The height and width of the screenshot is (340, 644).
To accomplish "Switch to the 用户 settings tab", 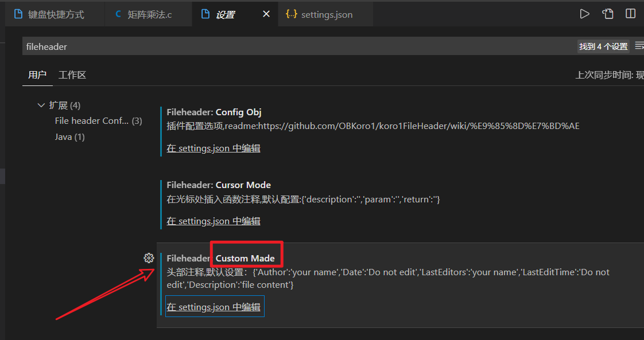I will (x=37, y=75).
